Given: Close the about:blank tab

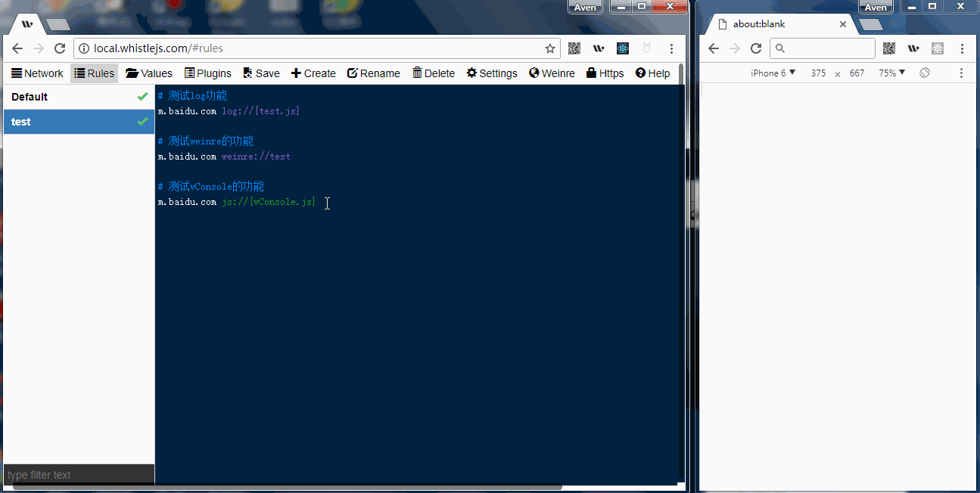Looking at the screenshot, I should pyautogui.click(x=843, y=24).
